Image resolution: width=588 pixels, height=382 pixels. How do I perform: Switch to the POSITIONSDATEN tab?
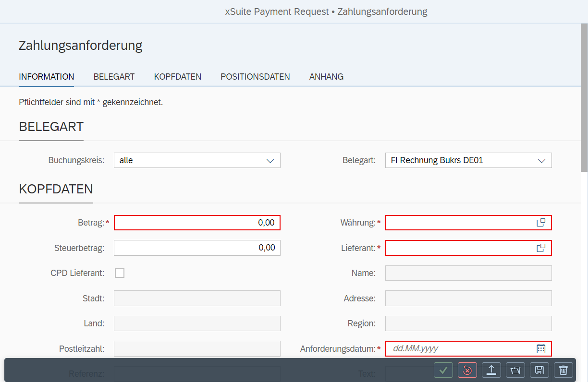tap(255, 76)
